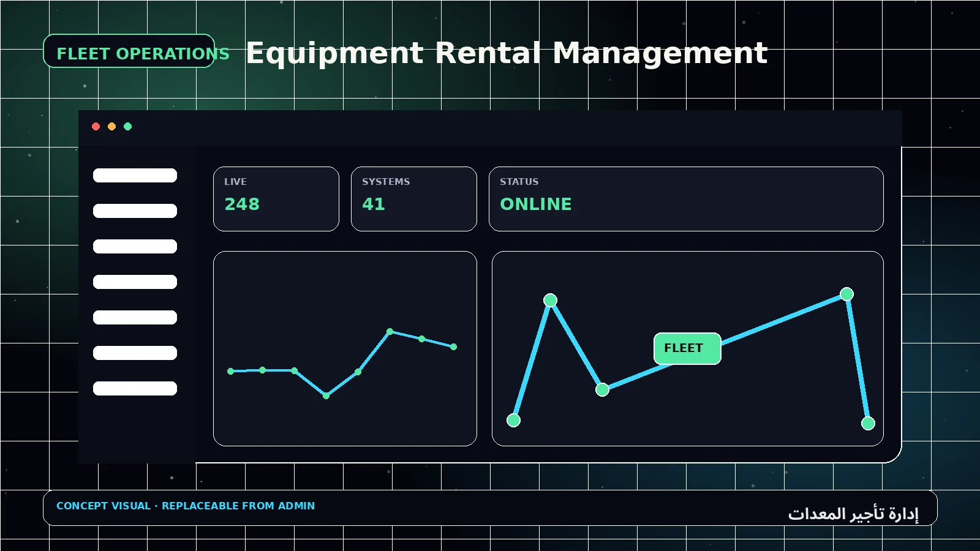Select the bottom-right point on large chart
This screenshot has height=551, width=980.
tap(868, 423)
